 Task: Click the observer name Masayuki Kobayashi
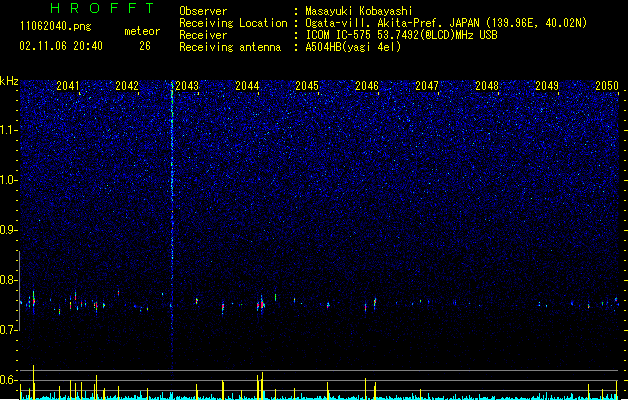click(x=359, y=11)
